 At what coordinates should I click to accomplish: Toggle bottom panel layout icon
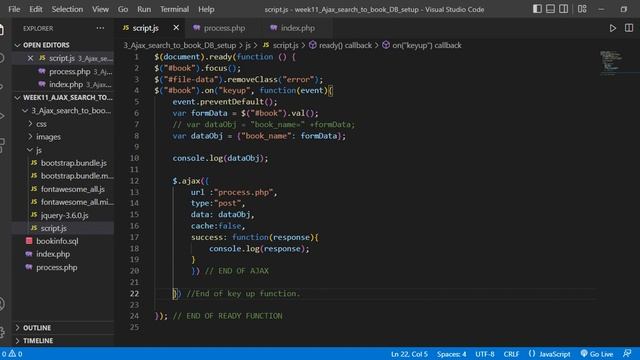click(x=550, y=9)
